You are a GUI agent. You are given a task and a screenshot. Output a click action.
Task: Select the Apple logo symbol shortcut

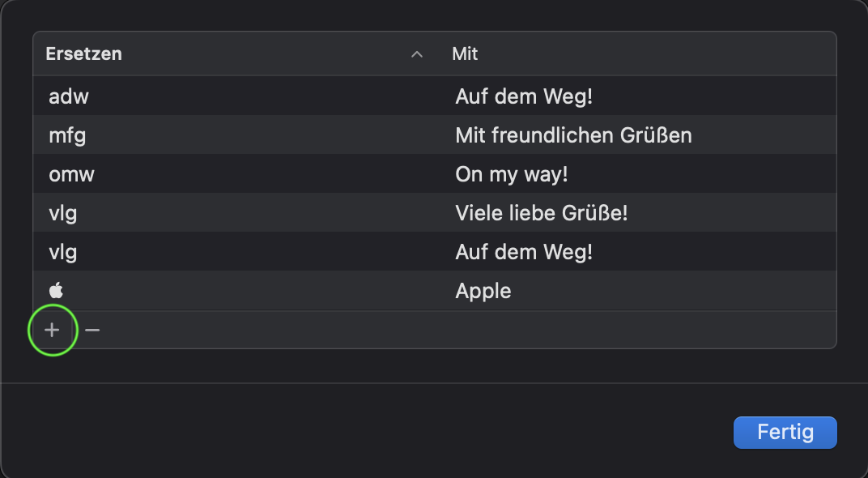(56, 291)
